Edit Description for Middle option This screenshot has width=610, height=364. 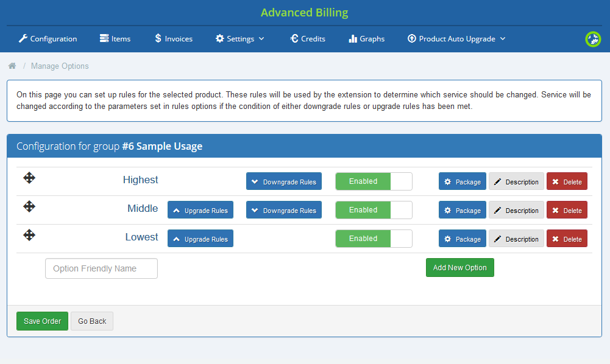pyautogui.click(x=516, y=210)
